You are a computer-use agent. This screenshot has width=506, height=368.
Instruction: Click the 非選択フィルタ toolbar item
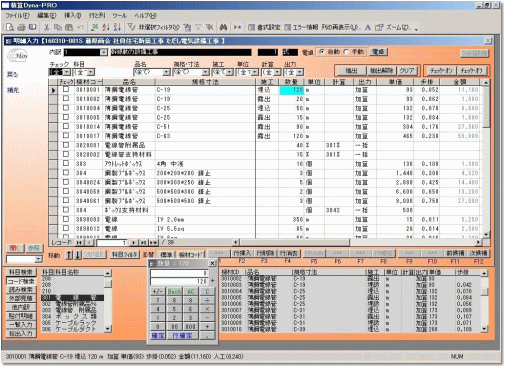pos(154,27)
